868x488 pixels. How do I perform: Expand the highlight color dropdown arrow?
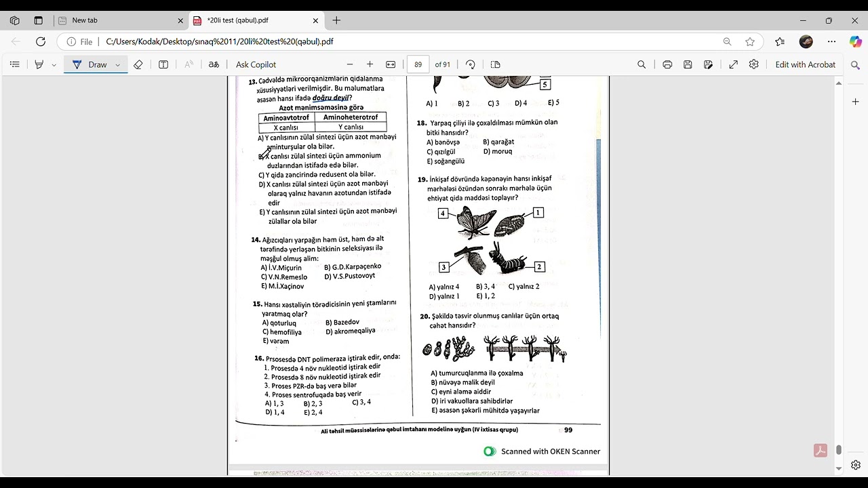(x=54, y=64)
